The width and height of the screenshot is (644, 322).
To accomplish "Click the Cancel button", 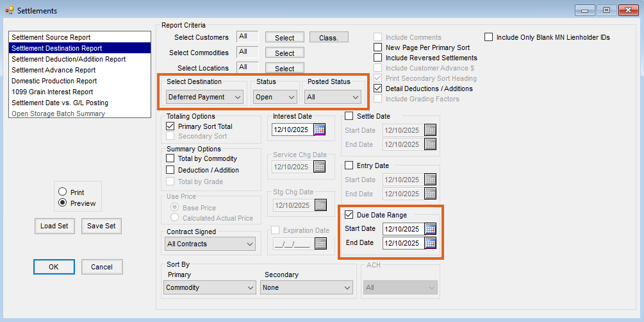I will click(102, 267).
